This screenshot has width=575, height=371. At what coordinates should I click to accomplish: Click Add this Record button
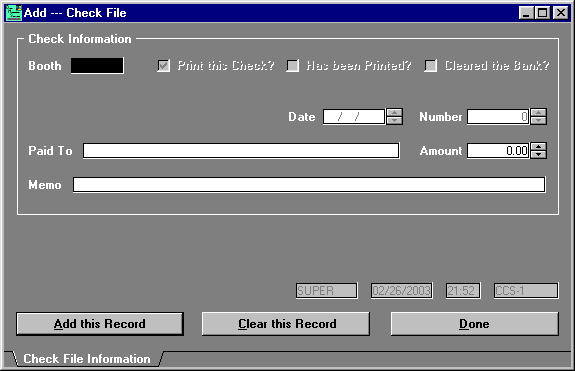click(100, 324)
